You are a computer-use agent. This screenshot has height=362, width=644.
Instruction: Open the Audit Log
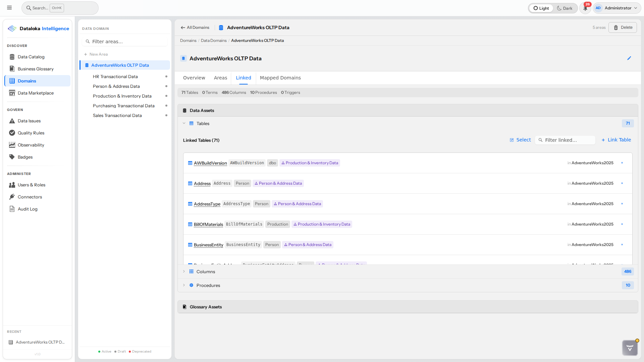pos(28,209)
